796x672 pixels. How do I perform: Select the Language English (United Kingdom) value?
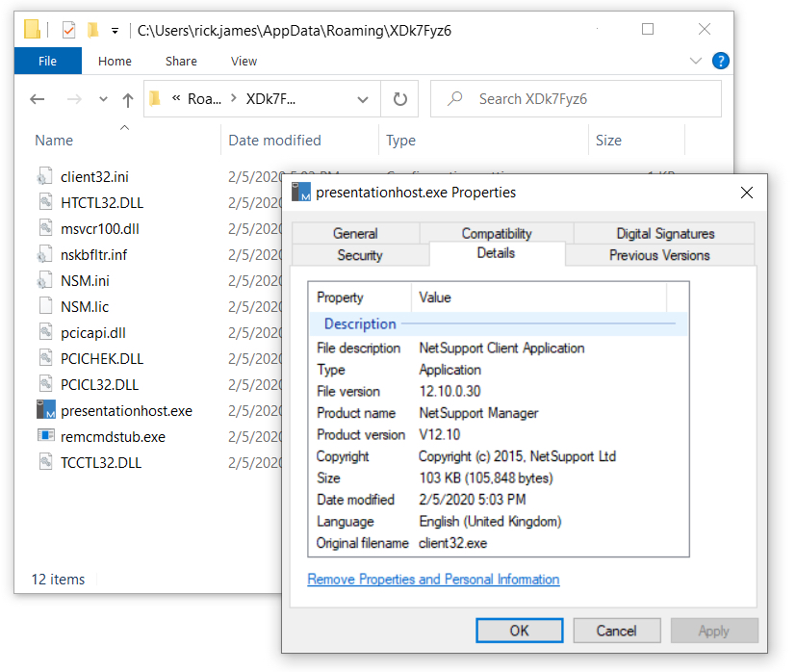coord(490,521)
